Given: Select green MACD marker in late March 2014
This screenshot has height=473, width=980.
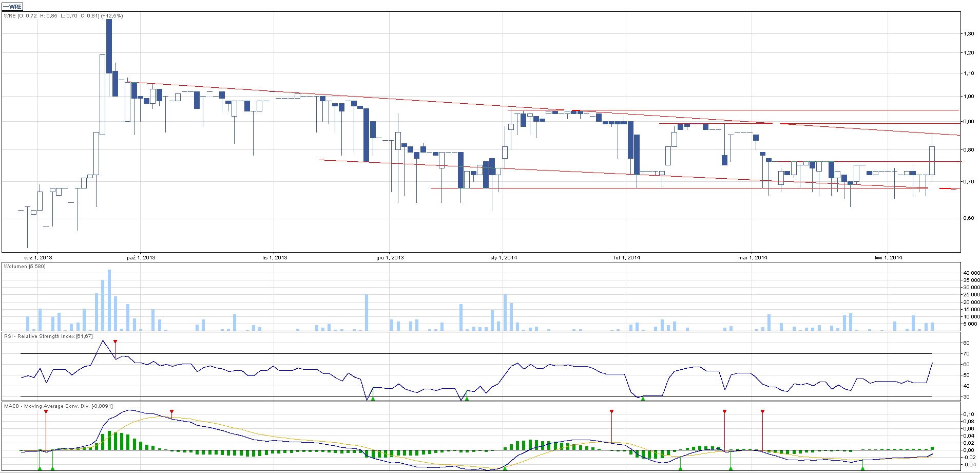Looking at the screenshot, I should tap(863, 468).
